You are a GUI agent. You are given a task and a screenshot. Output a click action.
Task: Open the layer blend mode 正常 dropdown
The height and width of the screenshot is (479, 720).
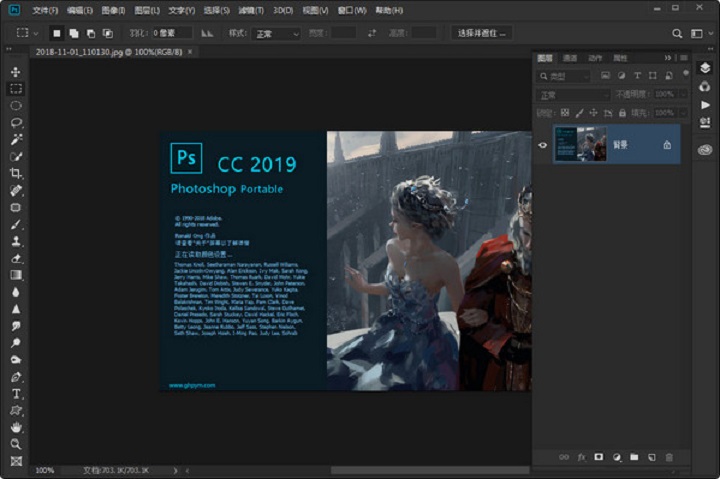tap(573, 95)
